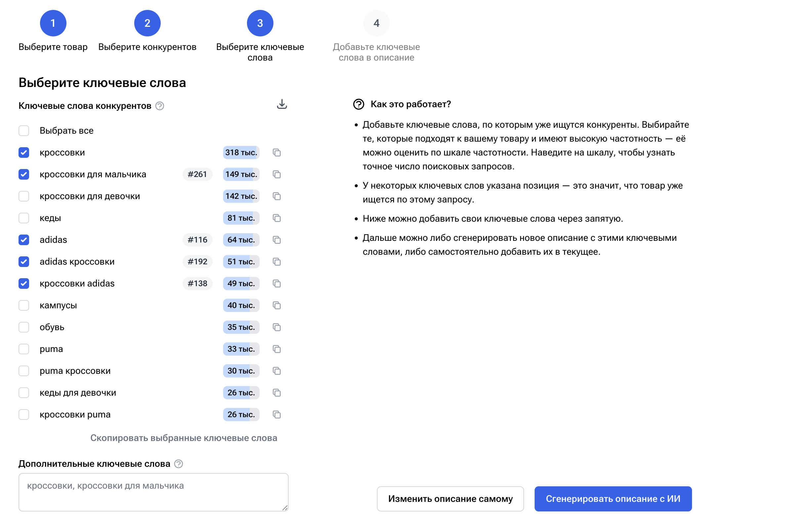This screenshot has height=526, width=812.
Task: Deselect 'adidas кроссовки' checkbox
Action: pyautogui.click(x=24, y=262)
